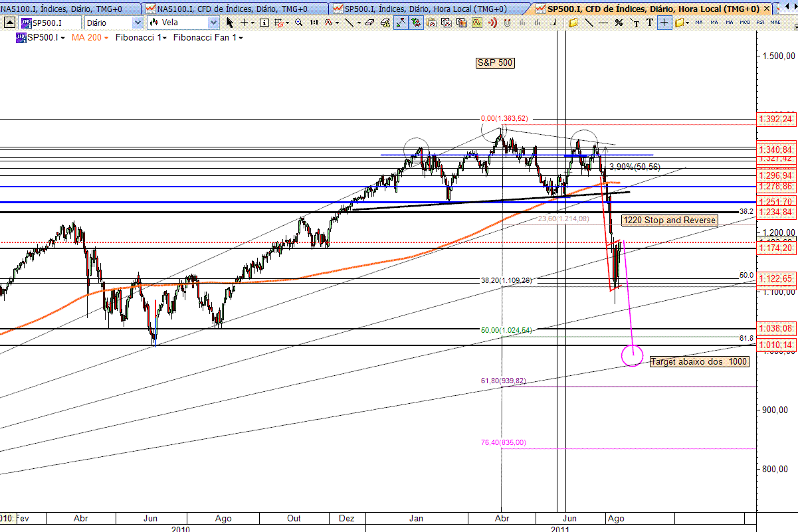Close the SP500.I CFD de Índices tab

(768, 9)
